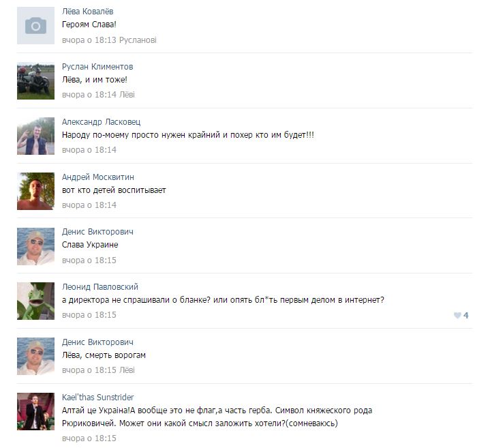This screenshot has height=448, width=490.
Task: Open Kael'thas Sunstrider's avatar picture
Action: pyautogui.click(x=35, y=411)
